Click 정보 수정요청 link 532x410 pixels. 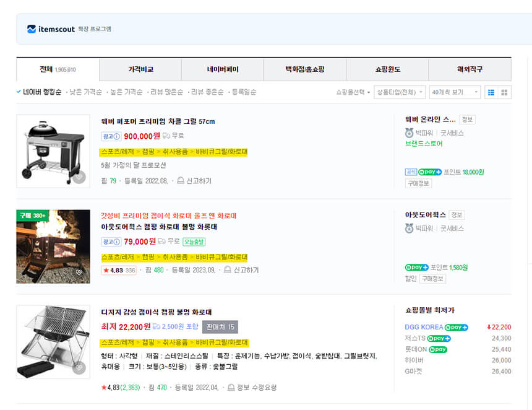pyautogui.click(x=257, y=387)
